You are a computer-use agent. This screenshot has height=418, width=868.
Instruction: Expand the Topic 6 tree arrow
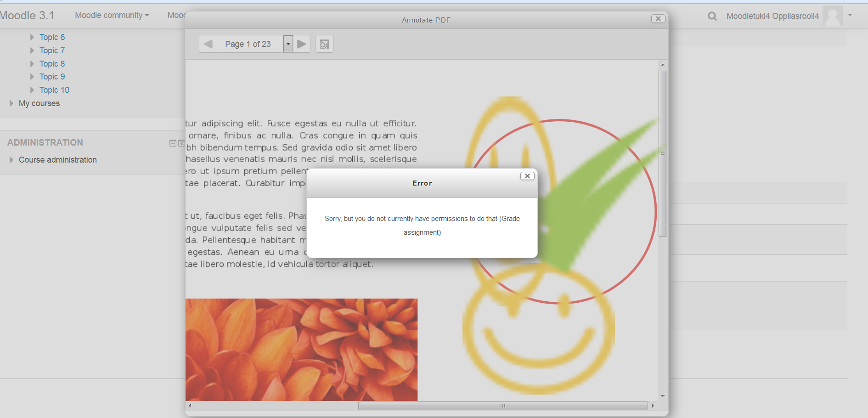(32, 37)
